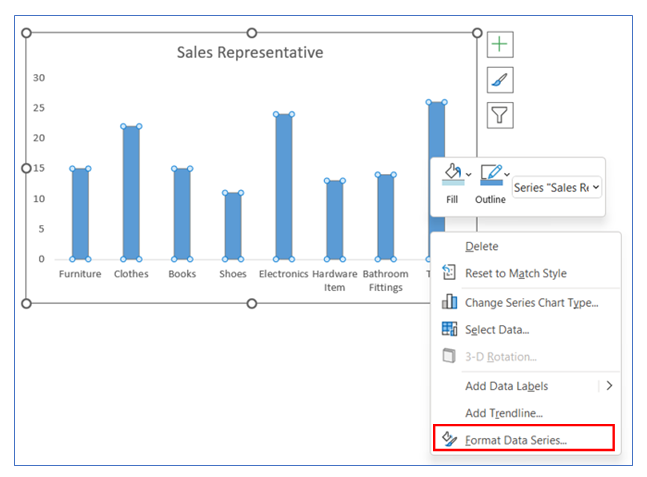Click the 20 value axis label

[x=39, y=138]
